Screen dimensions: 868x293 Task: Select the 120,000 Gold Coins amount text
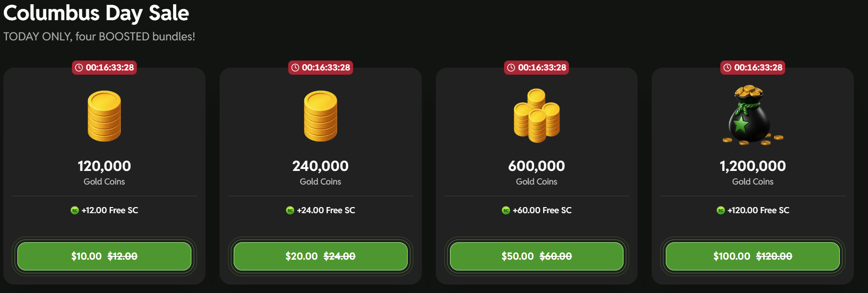pyautogui.click(x=104, y=166)
